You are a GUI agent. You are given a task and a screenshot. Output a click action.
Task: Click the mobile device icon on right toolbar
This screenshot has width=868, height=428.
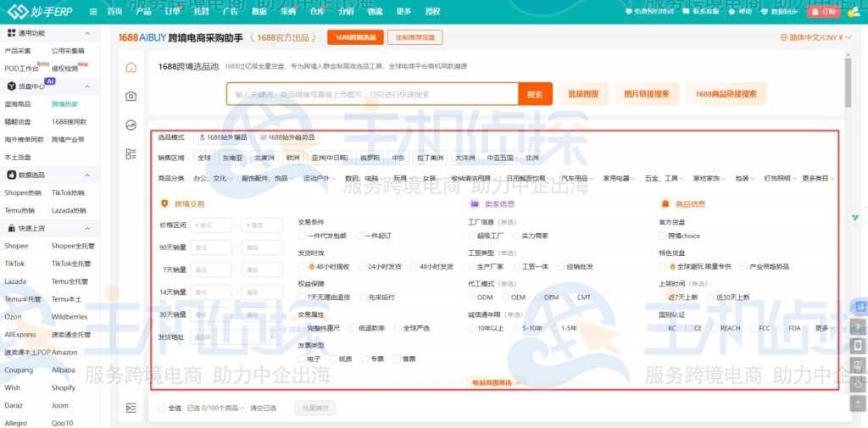coord(858,346)
